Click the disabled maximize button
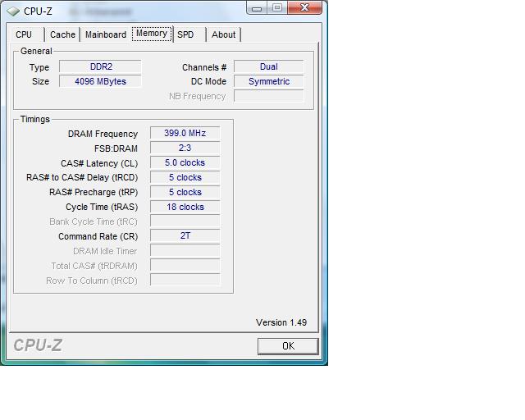The image size is (525, 420). 277,7
